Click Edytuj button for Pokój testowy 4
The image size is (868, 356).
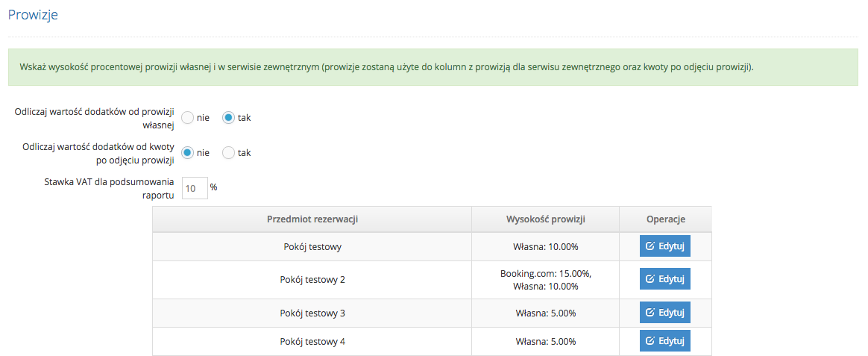pos(665,340)
